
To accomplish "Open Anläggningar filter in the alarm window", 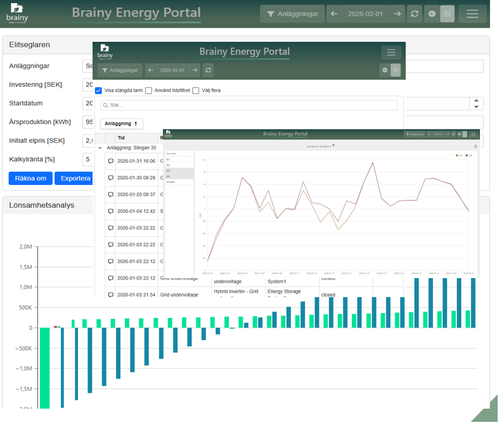I will 120,70.
